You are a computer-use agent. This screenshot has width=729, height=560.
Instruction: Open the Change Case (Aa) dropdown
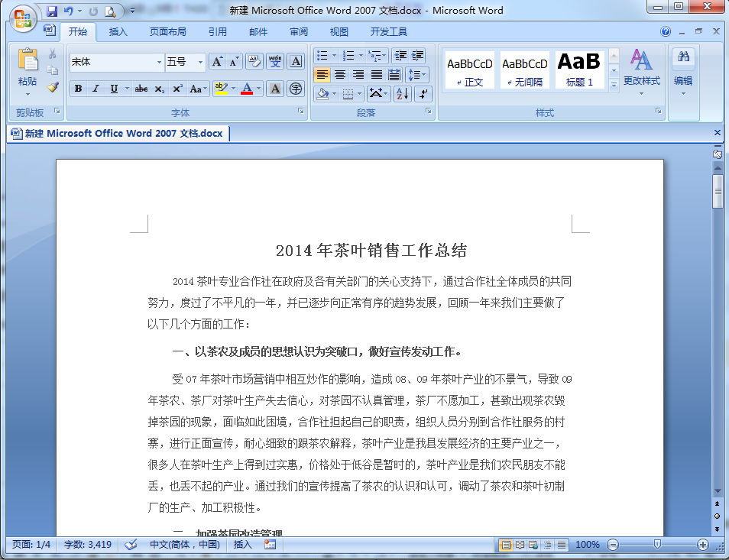[198, 89]
